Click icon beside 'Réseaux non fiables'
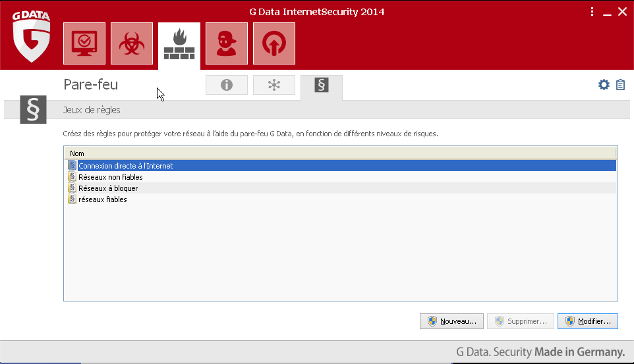This screenshot has height=364, width=634. coord(72,177)
